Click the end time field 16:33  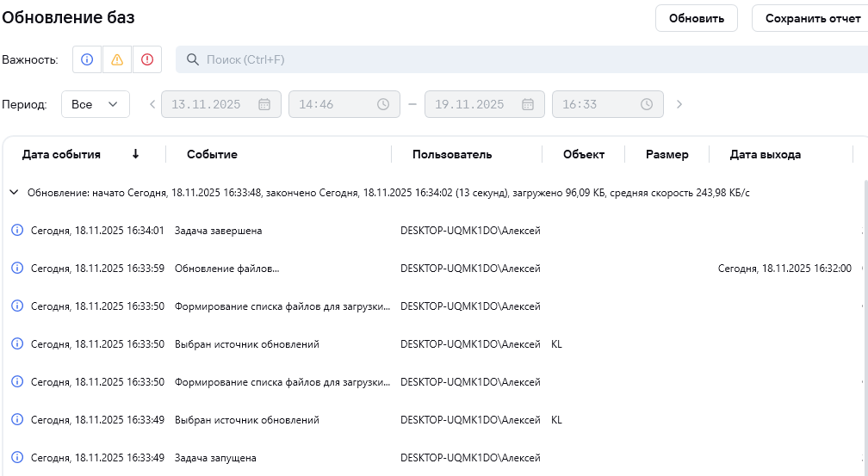pos(607,104)
